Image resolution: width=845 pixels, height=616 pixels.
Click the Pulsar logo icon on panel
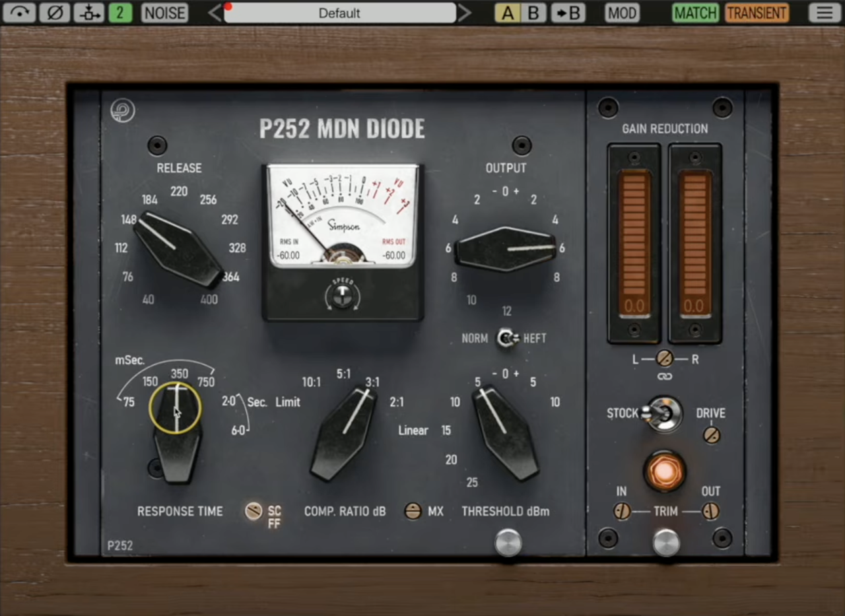coord(122,110)
